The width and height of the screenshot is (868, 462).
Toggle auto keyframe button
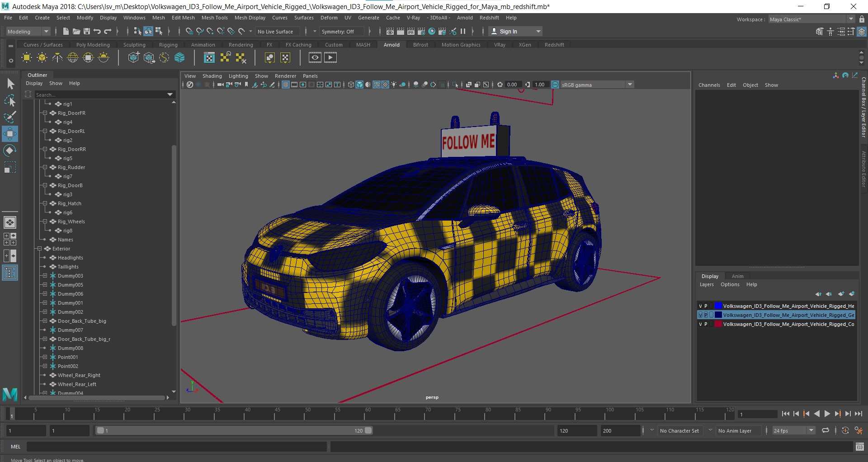(845, 430)
